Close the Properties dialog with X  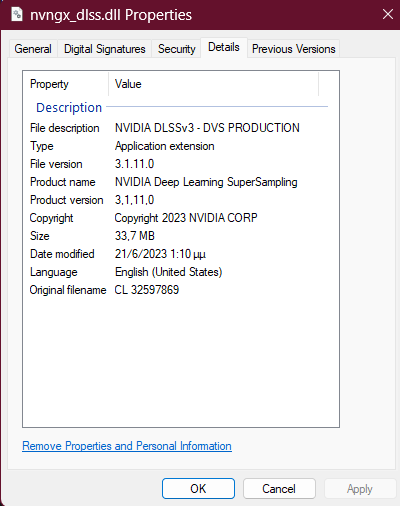pyautogui.click(x=388, y=14)
